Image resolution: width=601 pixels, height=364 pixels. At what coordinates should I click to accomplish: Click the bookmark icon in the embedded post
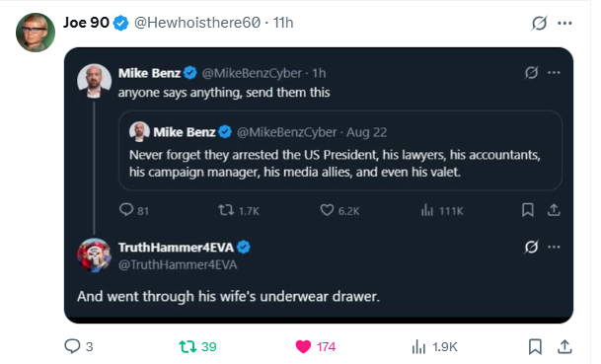click(528, 210)
